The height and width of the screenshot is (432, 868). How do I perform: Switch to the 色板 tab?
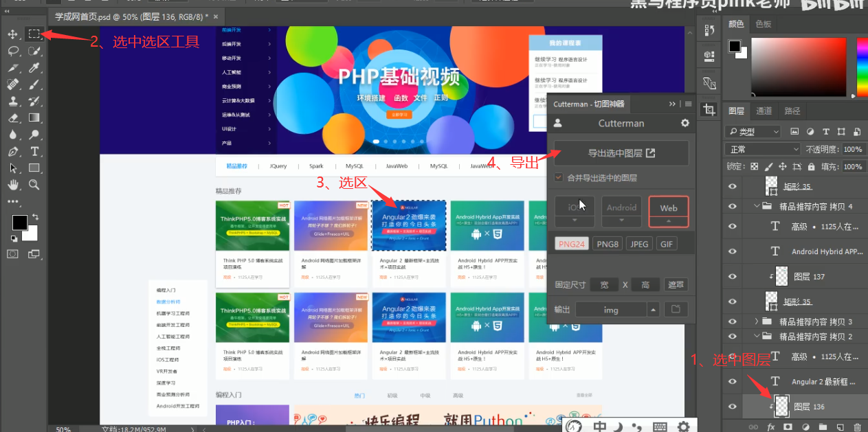pyautogui.click(x=763, y=23)
